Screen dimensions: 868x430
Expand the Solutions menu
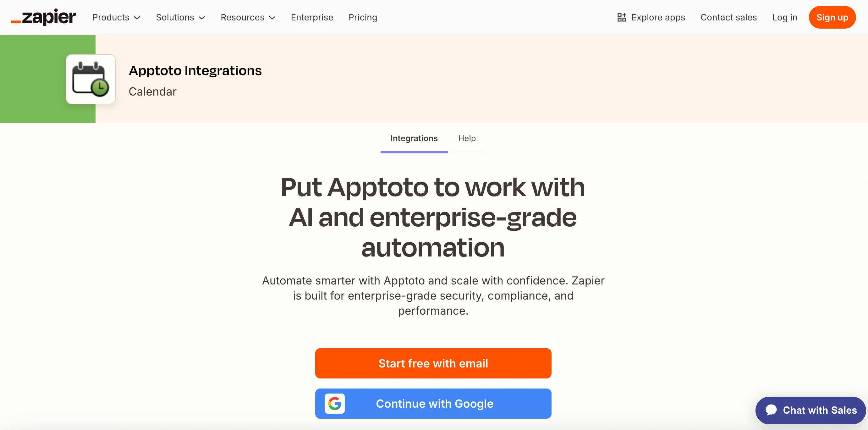(x=175, y=17)
